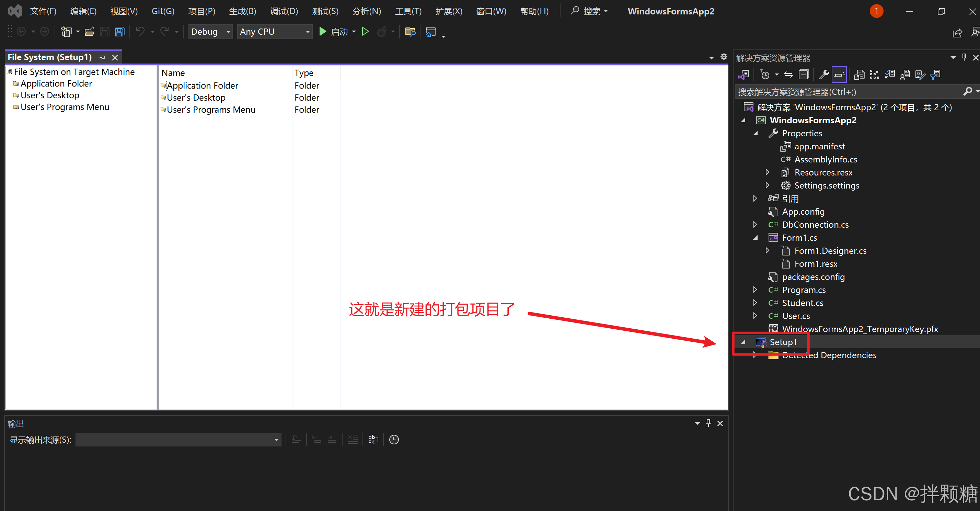Open the 生成(B) menu
This screenshot has height=511, width=980.
(x=242, y=11)
